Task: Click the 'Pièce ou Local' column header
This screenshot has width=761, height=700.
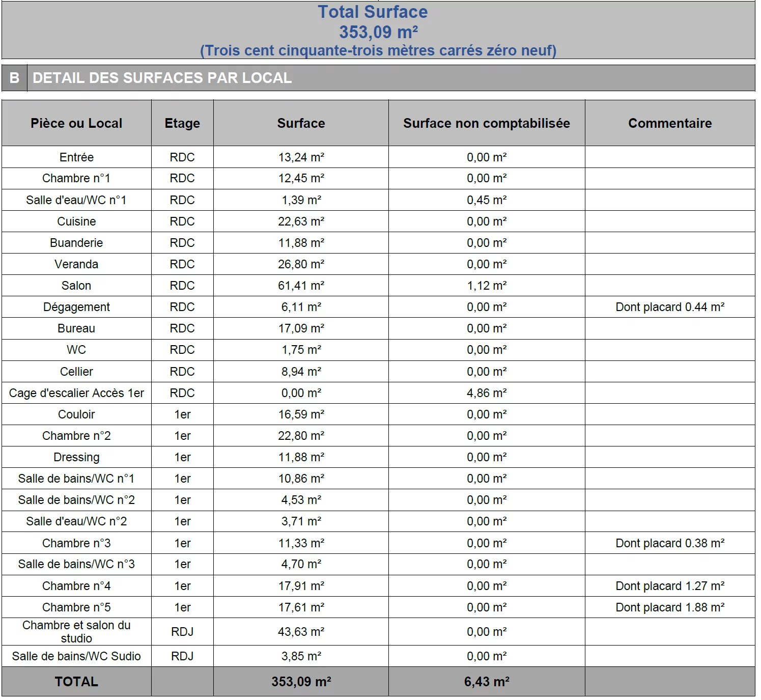Action: 76,123
